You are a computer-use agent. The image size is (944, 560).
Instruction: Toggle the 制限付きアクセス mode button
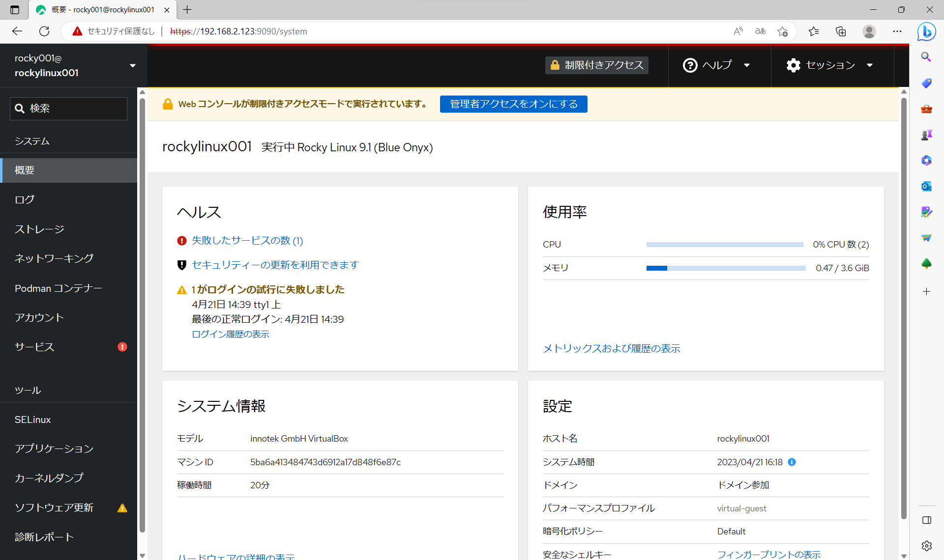click(x=596, y=65)
